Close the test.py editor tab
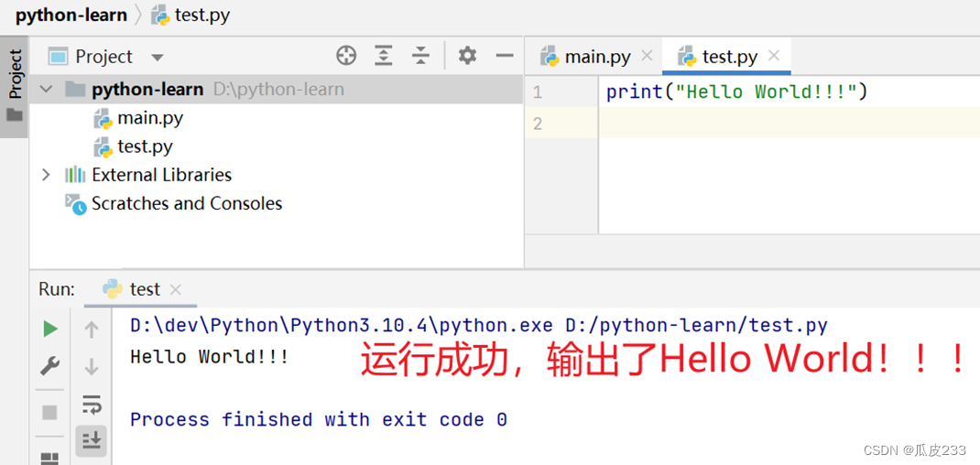The width and height of the screenshot is (980, 465). [x=774, y=56]
